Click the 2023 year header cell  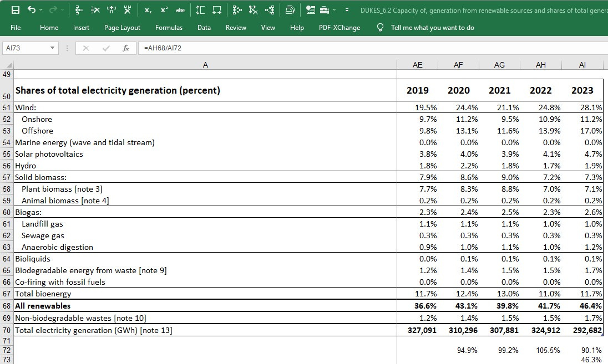click(x=582, y=91)
